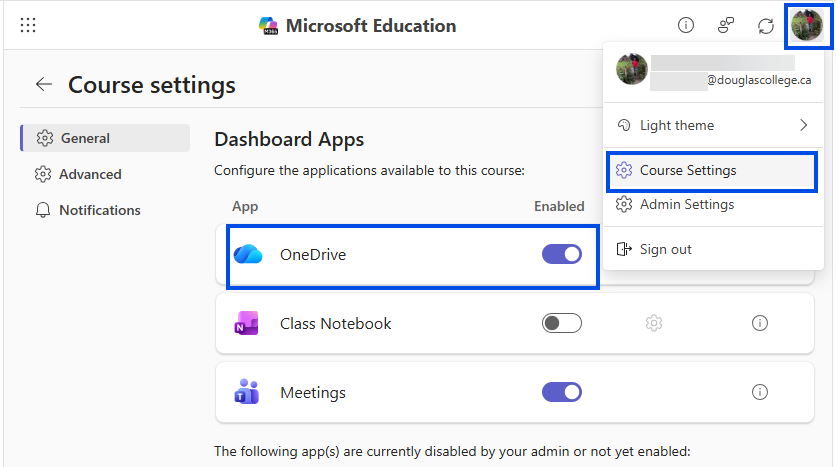Click the Course settings heading
The image size is (836, 467).
pyautogui.click(x=152, y=85)
